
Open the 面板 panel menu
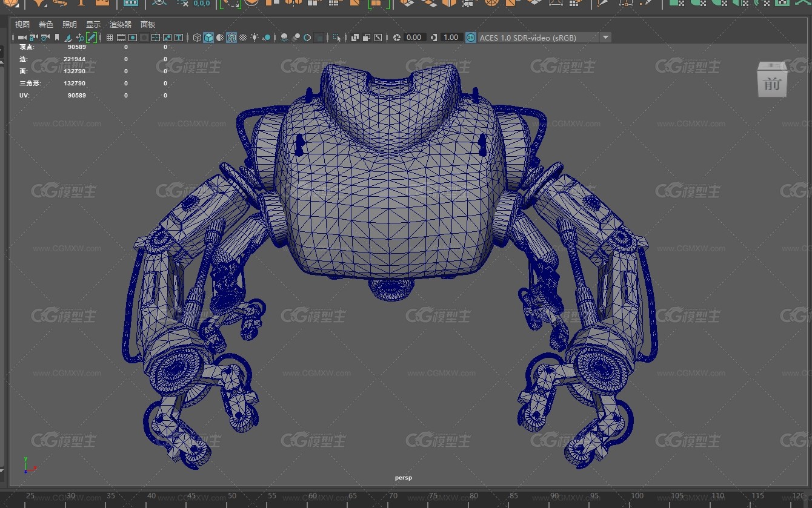click(148, 24)
